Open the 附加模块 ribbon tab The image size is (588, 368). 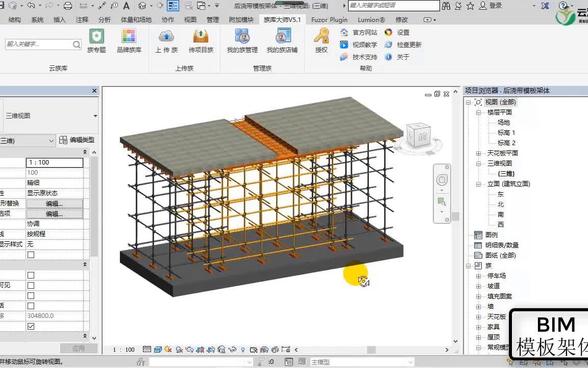(241, 19)
